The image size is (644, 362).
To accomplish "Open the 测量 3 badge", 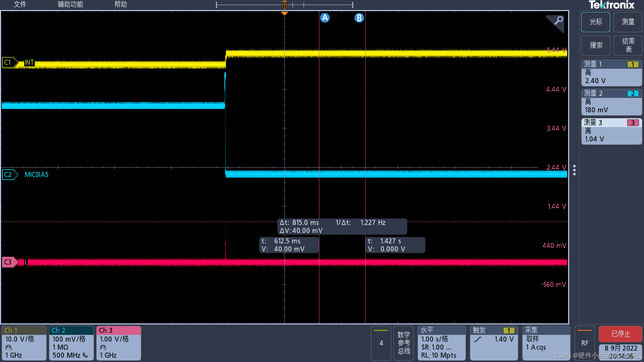I will [x=611, y=131].
